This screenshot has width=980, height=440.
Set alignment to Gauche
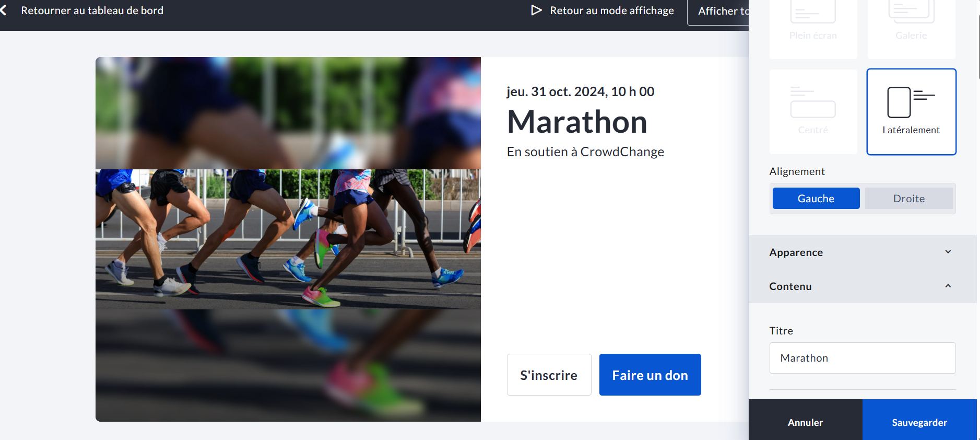click(816, 199)
